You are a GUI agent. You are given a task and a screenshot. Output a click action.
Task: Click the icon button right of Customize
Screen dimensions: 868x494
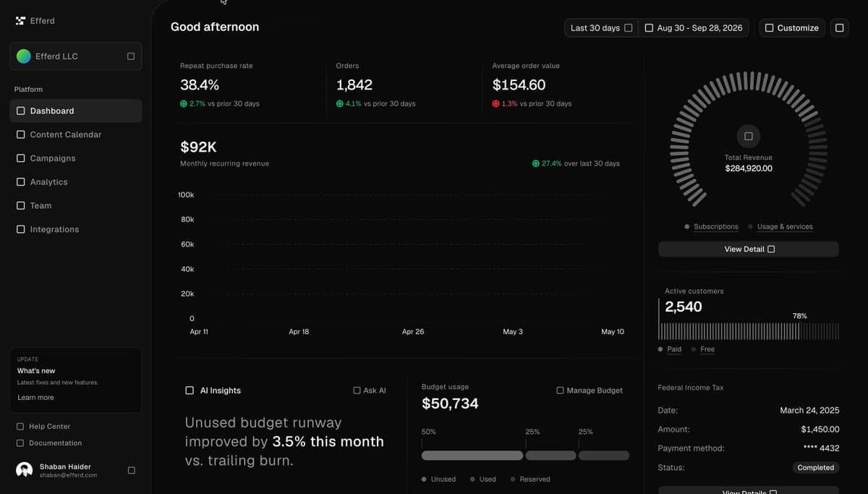(x=839, y=27)
